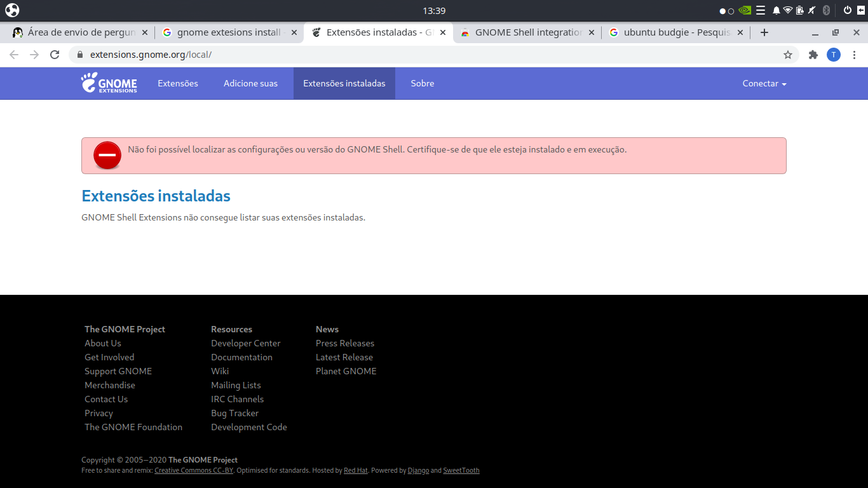
Task: Open the Budgie applications menu
Action: (12, 10)
